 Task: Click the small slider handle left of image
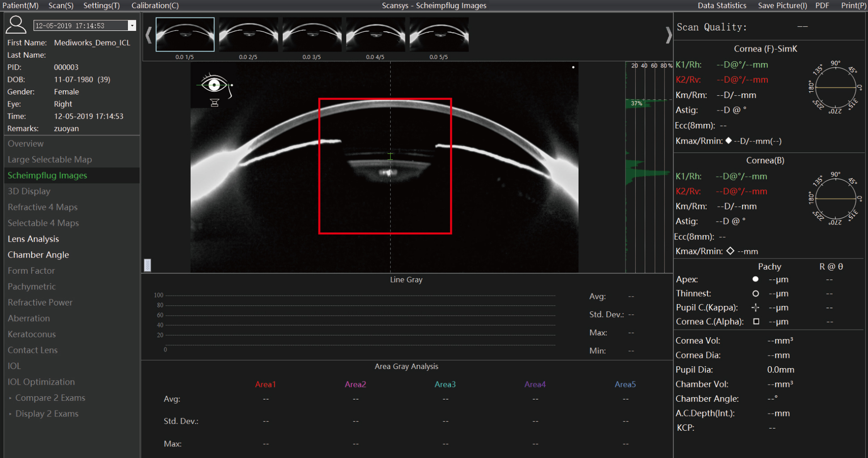pyautogui.click(x=148, y=265)
